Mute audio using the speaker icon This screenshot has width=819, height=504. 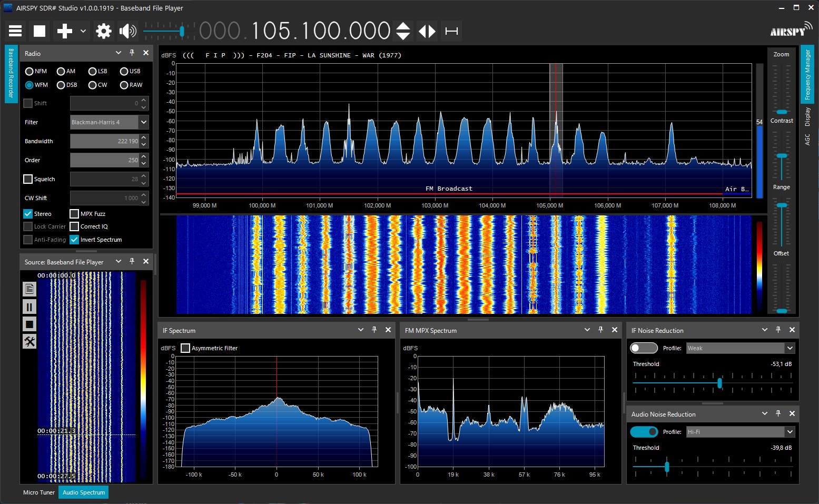pyautogui.click(x=127, y=31)
